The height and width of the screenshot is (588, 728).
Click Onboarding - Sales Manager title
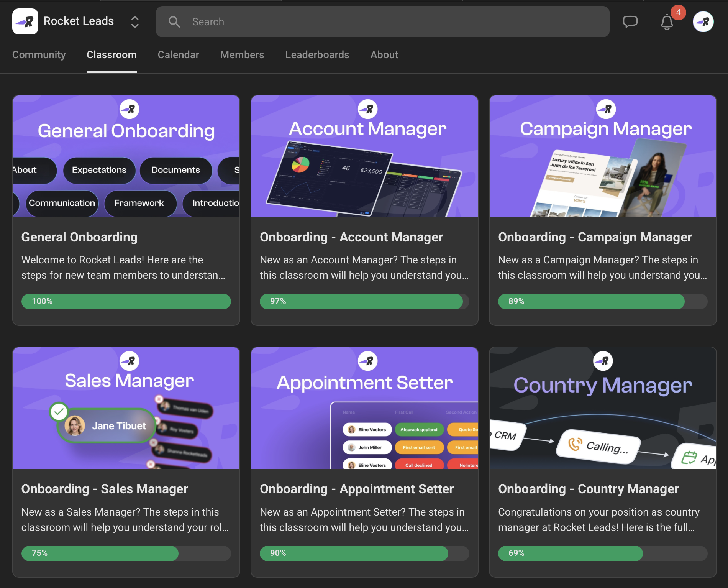[x=105, y=489]
